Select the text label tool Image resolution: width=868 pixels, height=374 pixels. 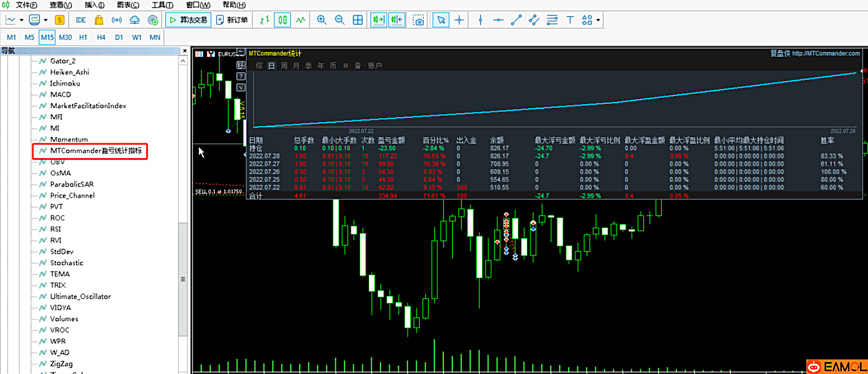570,20
